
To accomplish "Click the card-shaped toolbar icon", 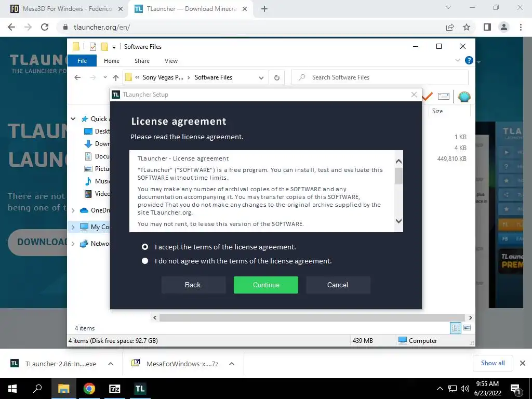I will tap(444, 97).
